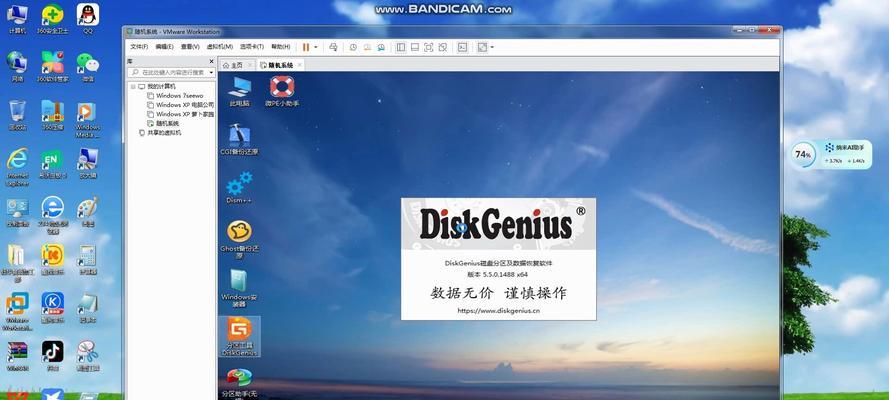Open the Windows Media Player desktop icon
This screenshot has width=889, height=400.
click(x=87, y=120)
